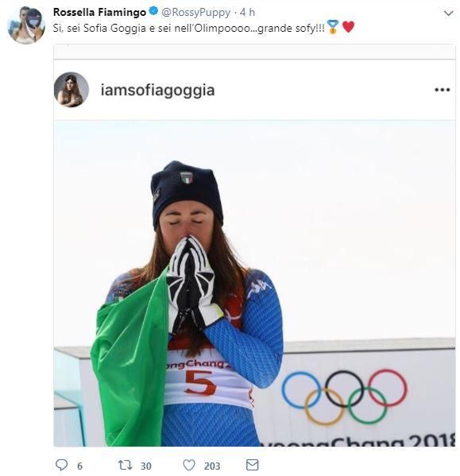Viewport: 460px width, 476px height.
Task: Open the three-dots menu on Instagram post
Action: pyautogui.click(x=442, y=90)
